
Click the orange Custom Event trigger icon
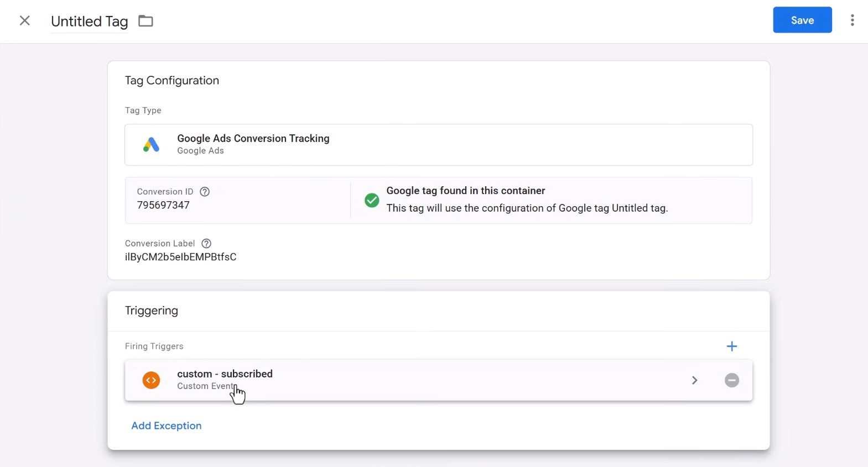(151, 380)
